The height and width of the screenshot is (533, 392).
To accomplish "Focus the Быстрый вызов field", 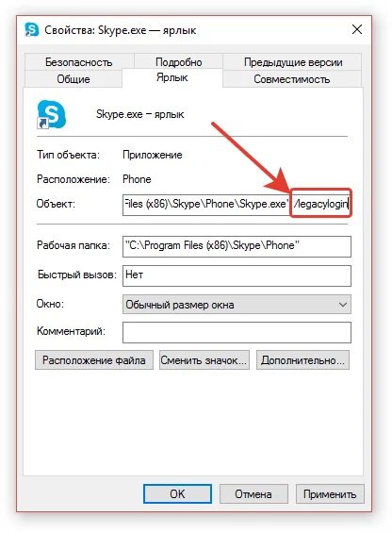I will pyautogui.click(x=237, y=275).
